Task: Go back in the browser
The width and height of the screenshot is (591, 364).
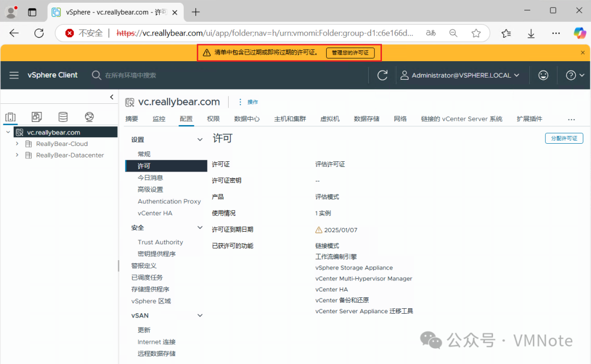Action: tap(14, 33)
